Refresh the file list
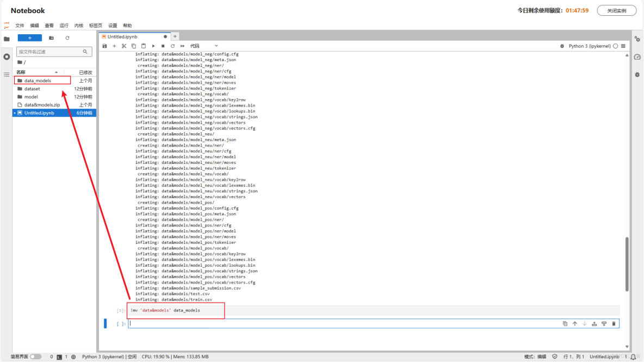This screenshot has height=362, width=644. click(x=67, y=38)
